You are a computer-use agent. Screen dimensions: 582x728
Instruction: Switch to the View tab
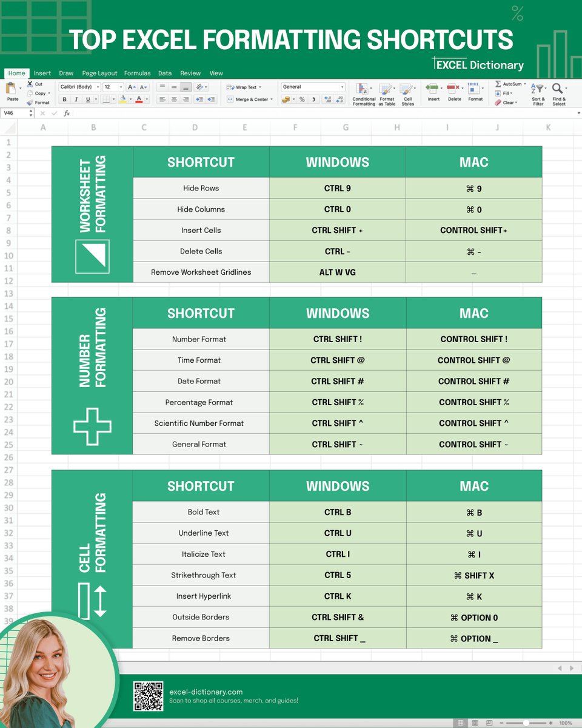coord(216,73)
